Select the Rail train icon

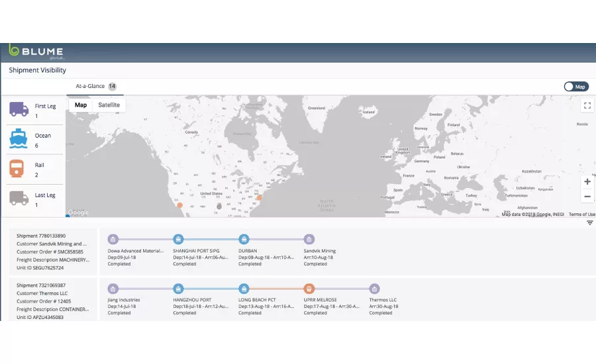(17, 169)
